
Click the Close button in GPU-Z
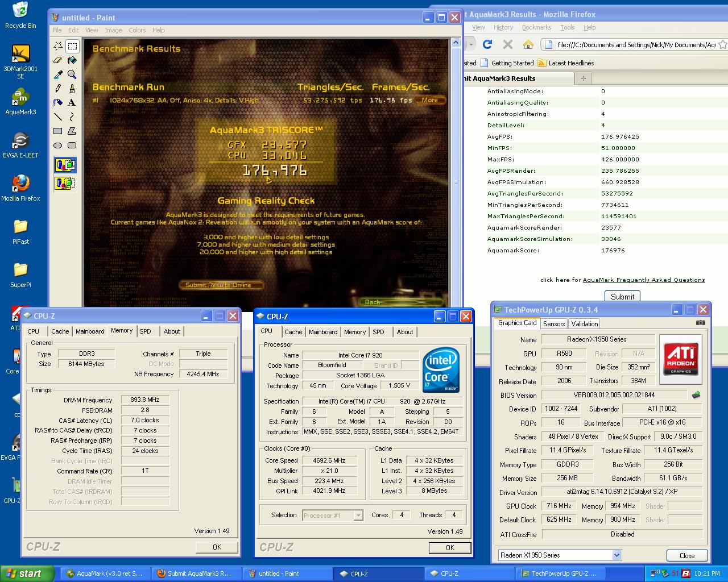click(687, 555)
